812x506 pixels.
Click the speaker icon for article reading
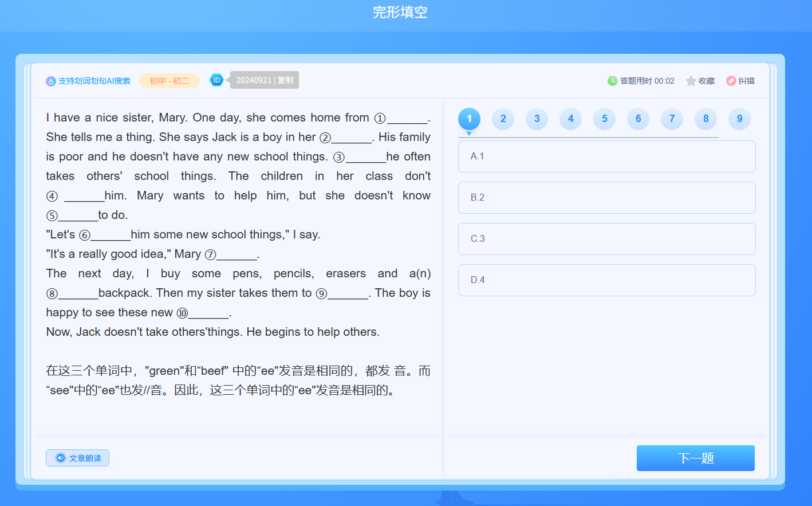pos(61,458)
